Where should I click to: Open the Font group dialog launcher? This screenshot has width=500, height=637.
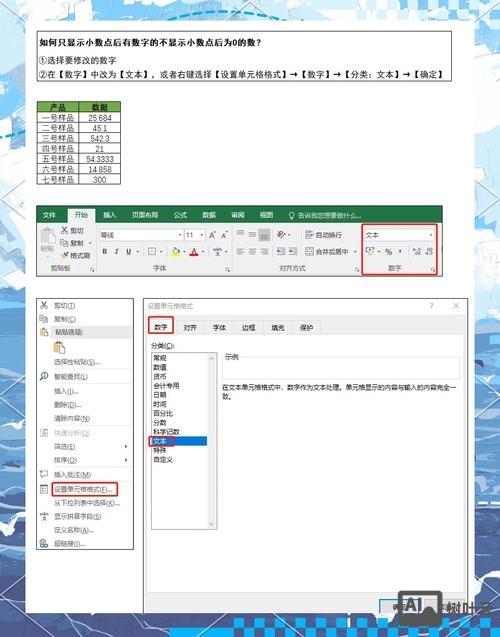[x=227, y=269]
